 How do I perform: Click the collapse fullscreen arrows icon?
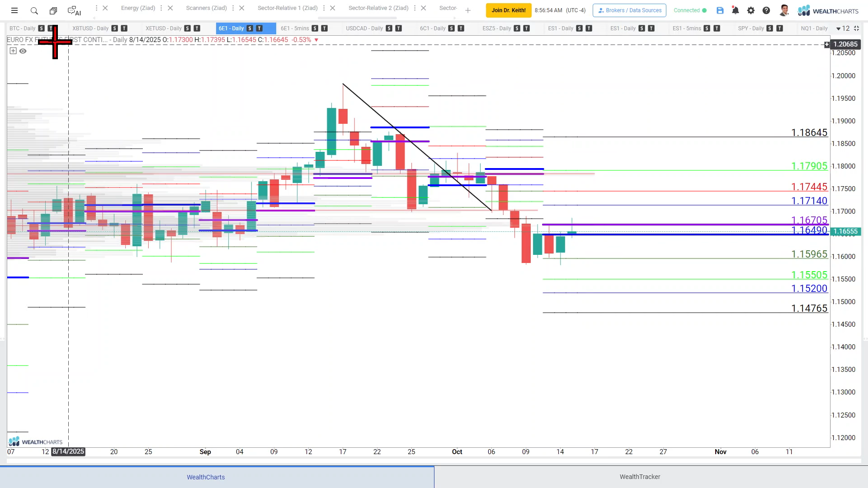(x=856, y=28)
